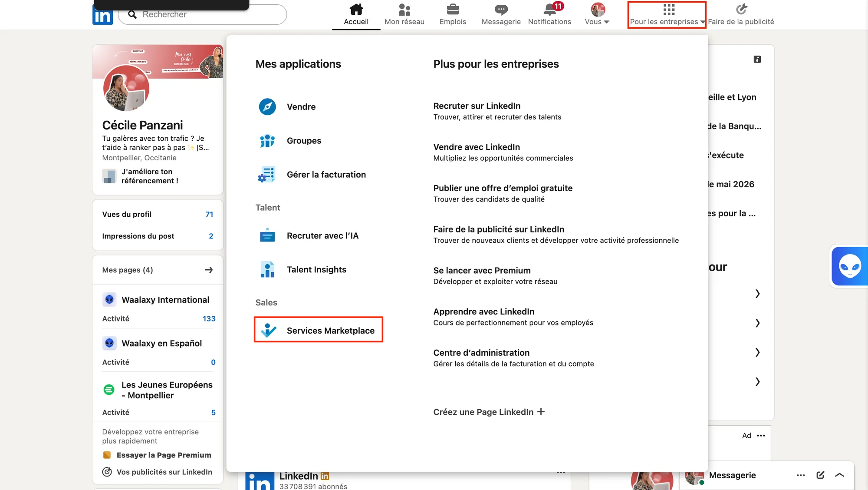Focus the Rechercher search field
The height and width of the screenshot is (490, 868).
point(202,15)
